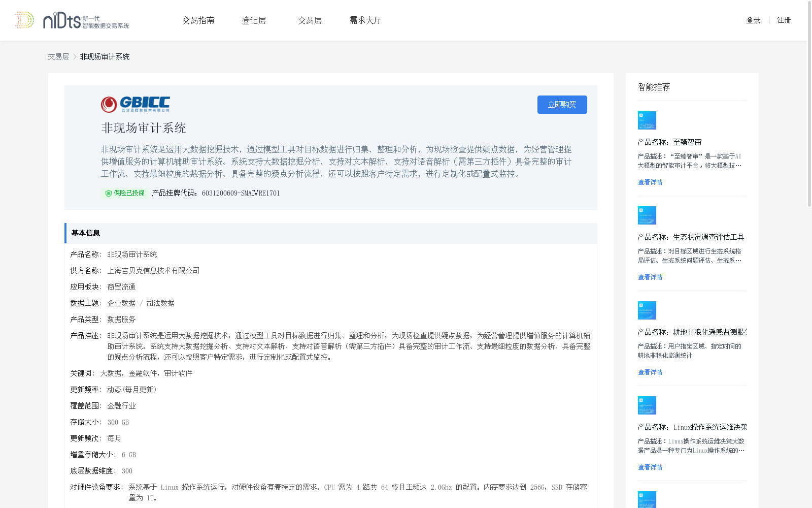View details of 至臻智审 product

(650, 182)
